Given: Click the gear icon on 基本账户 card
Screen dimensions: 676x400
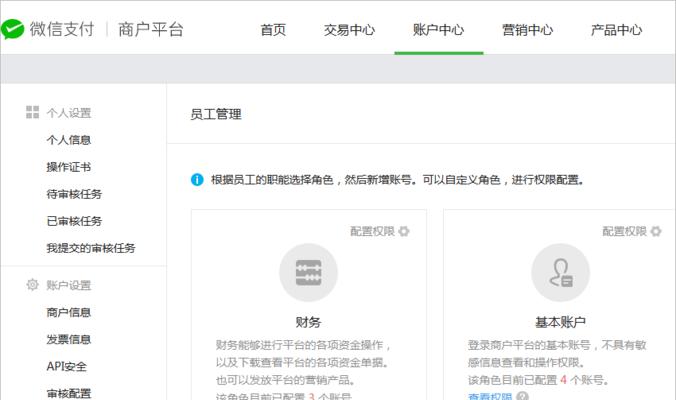Looking at the screenshot, I should tap(656, 231).
